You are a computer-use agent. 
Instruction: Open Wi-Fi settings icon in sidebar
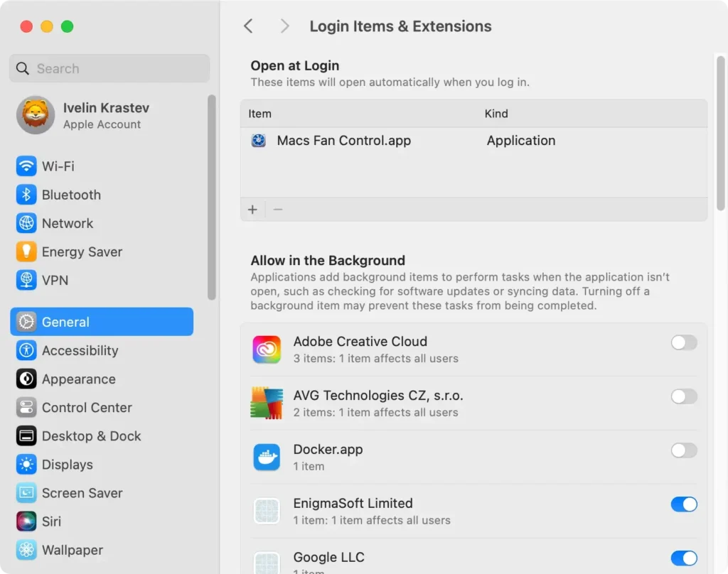(26, 166)
